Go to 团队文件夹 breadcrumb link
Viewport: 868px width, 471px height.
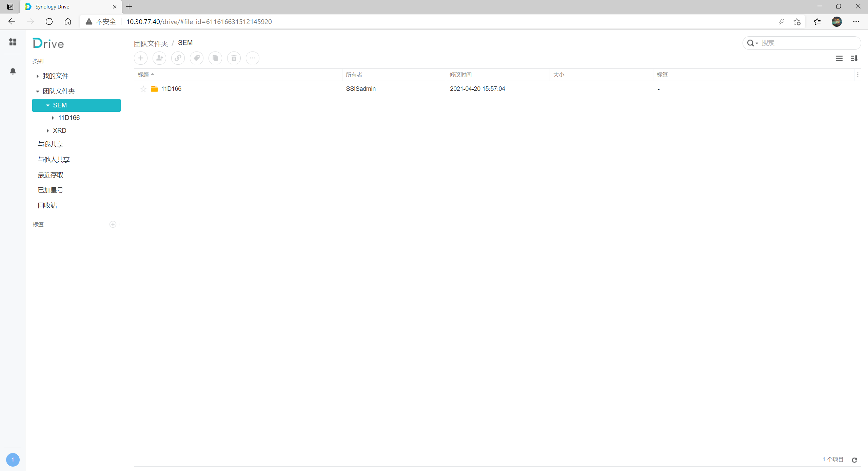click(x=151, y=43)
